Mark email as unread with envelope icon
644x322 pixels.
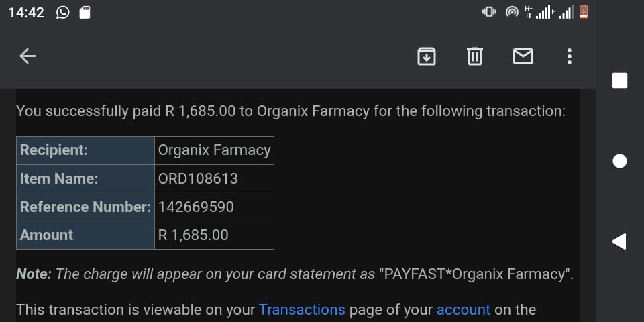pyautogui.click(x=523, y=56)
